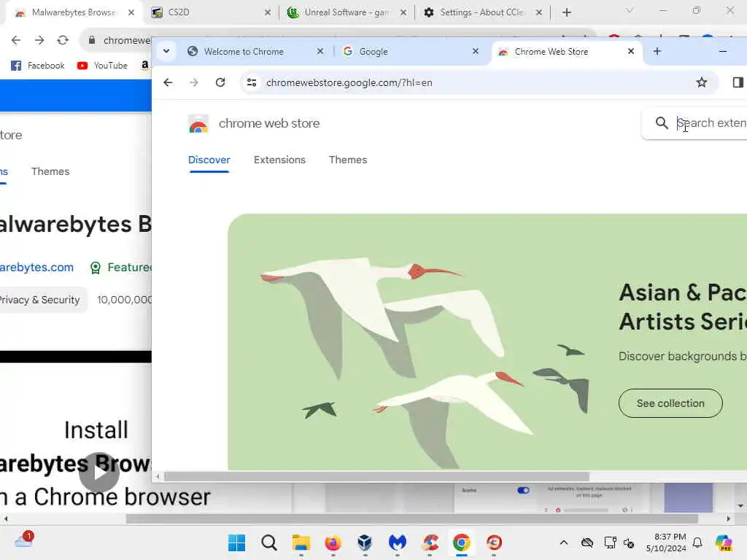The width and height of the screenshot is (747, 560).
Task: Click the chrome web store rainbow logo
Action: click(198, 124)
